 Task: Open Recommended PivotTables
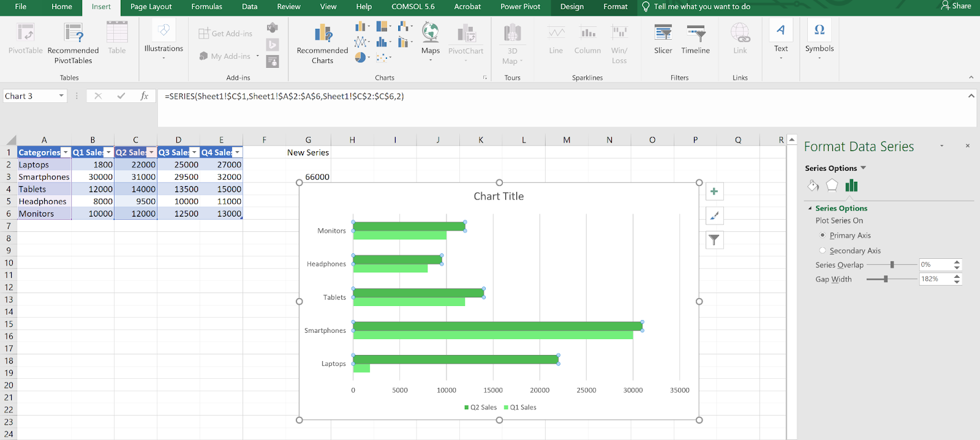tap(73, 43)
